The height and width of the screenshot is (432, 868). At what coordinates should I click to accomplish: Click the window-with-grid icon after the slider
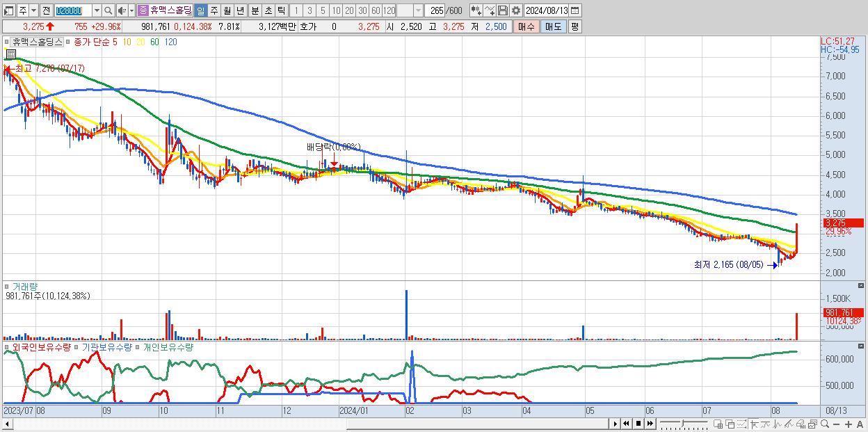tap(718, 424)
